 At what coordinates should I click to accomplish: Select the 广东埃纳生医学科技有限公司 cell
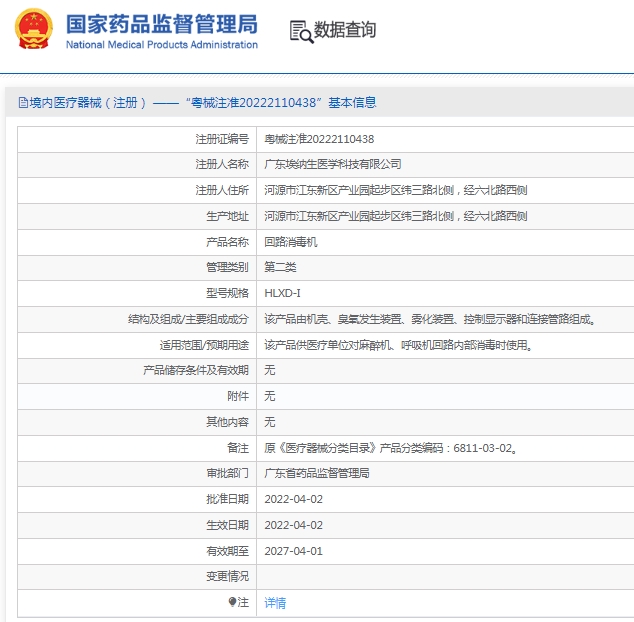pos(333,164)
